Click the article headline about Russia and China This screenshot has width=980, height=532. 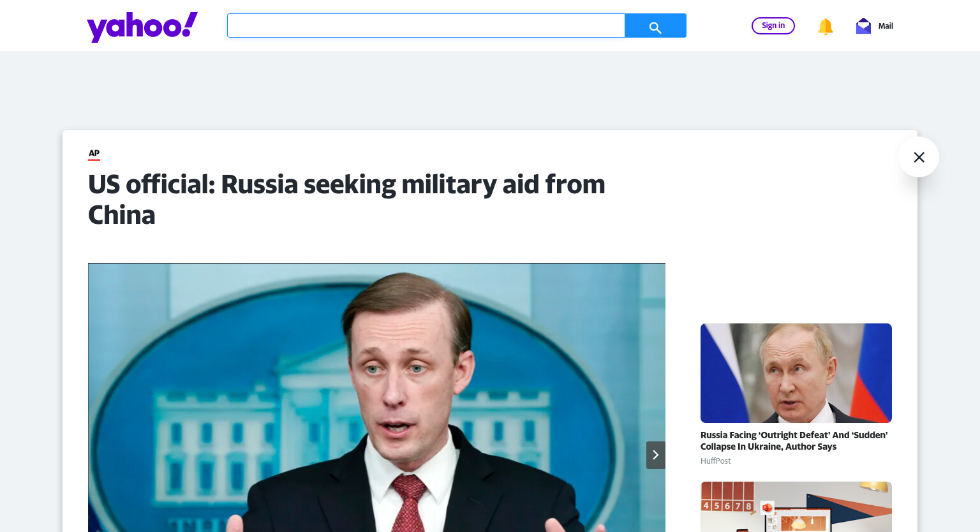[346, 200]
